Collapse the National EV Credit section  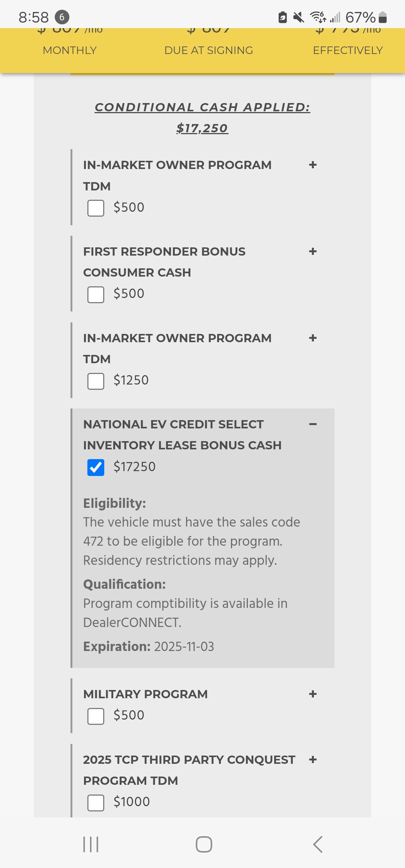313,424
